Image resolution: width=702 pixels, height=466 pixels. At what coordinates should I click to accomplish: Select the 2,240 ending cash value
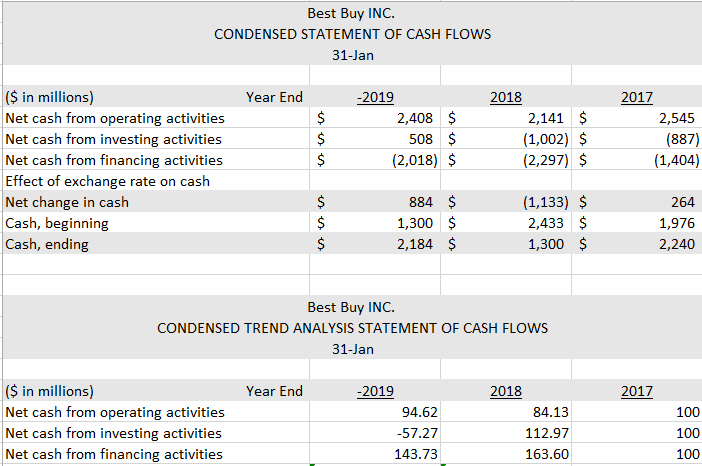[676, 244]
